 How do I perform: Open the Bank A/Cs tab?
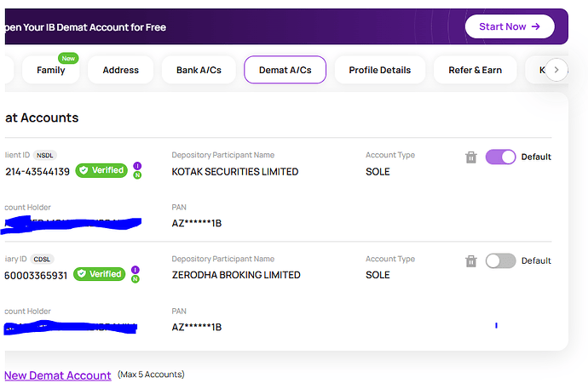tap(199, 70)
